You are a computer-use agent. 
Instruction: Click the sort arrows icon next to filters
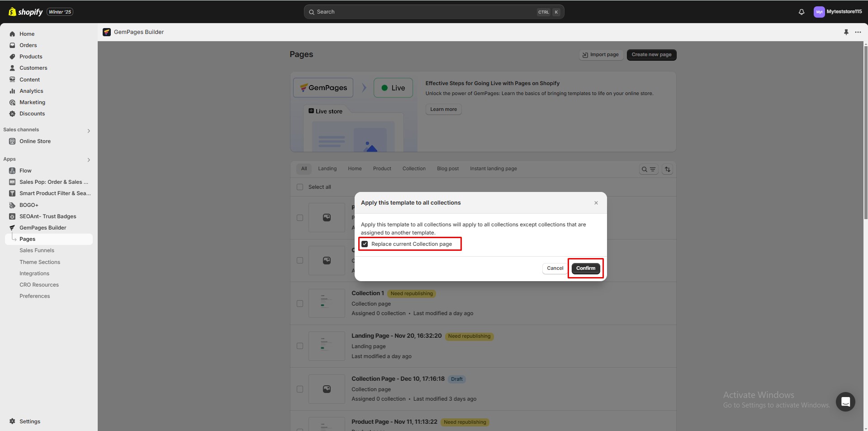(668, 169)
